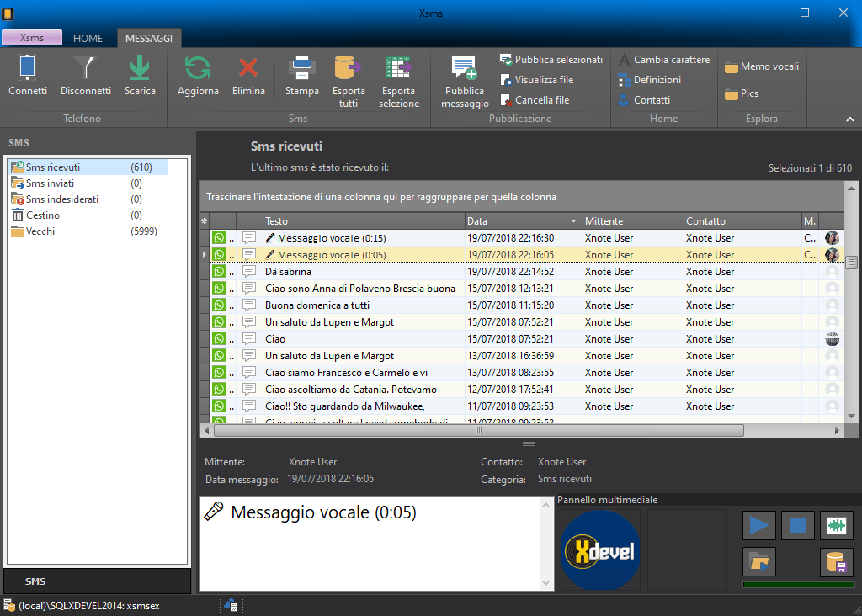Open Definizioni

coord(650,80)
